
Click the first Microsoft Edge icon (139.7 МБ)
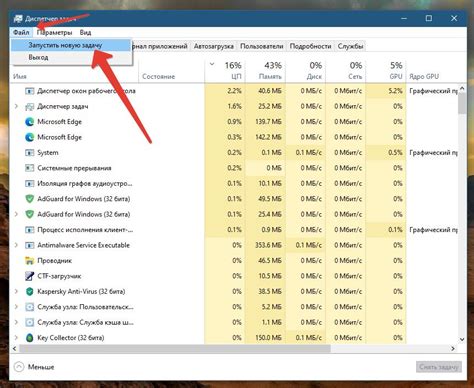coord(30,122)
